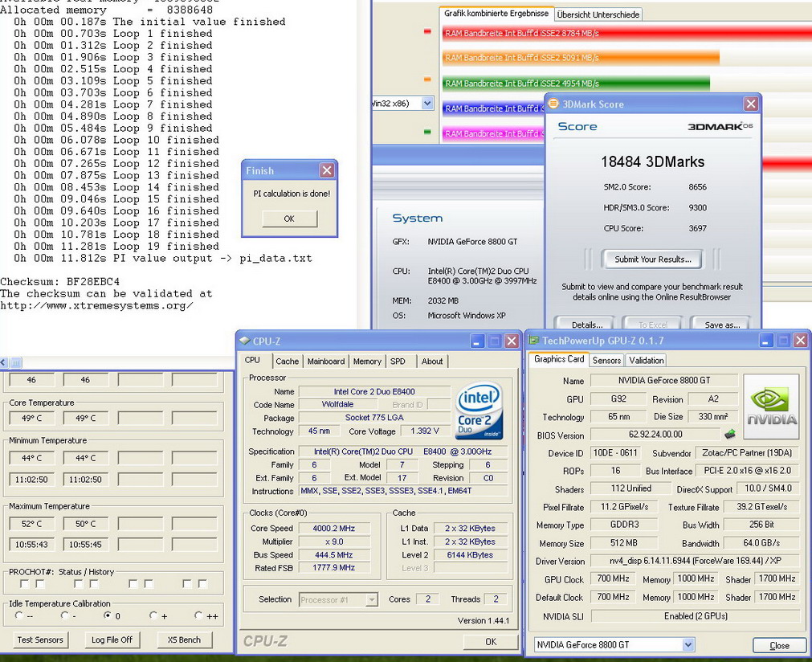Click the green 4954 MB/s bandwidth bar

[x=576, y=83]
